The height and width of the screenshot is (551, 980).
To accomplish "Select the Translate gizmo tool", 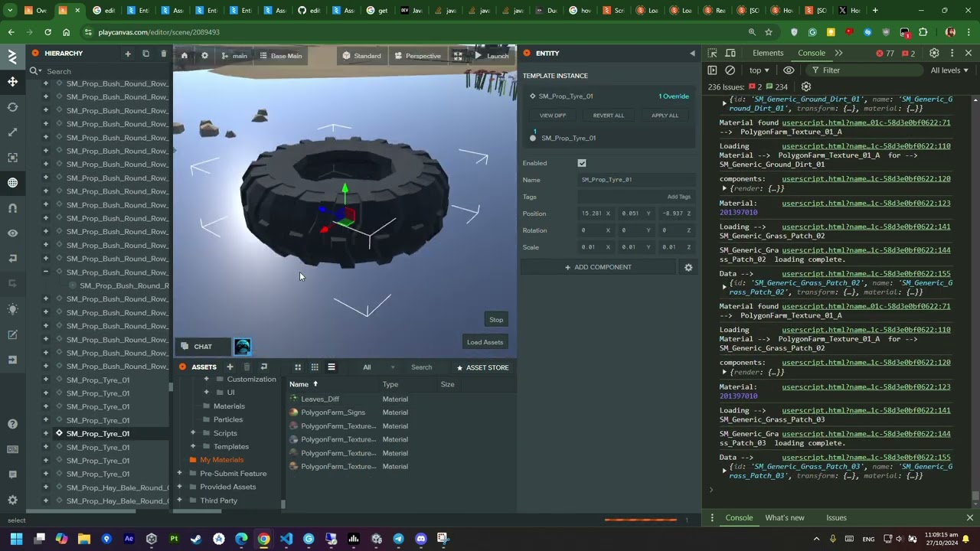I will coord(12,82).
